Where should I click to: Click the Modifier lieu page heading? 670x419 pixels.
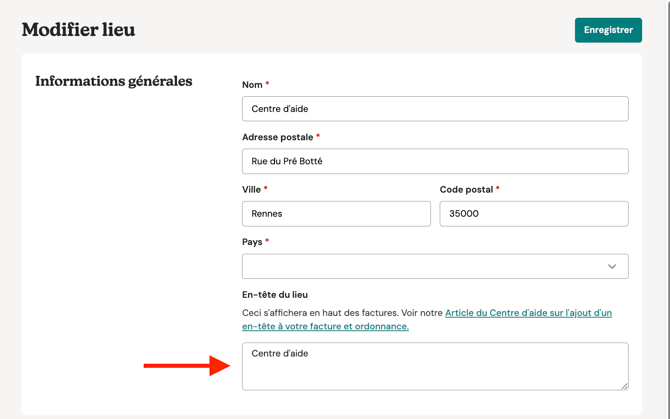click(78, 30)
